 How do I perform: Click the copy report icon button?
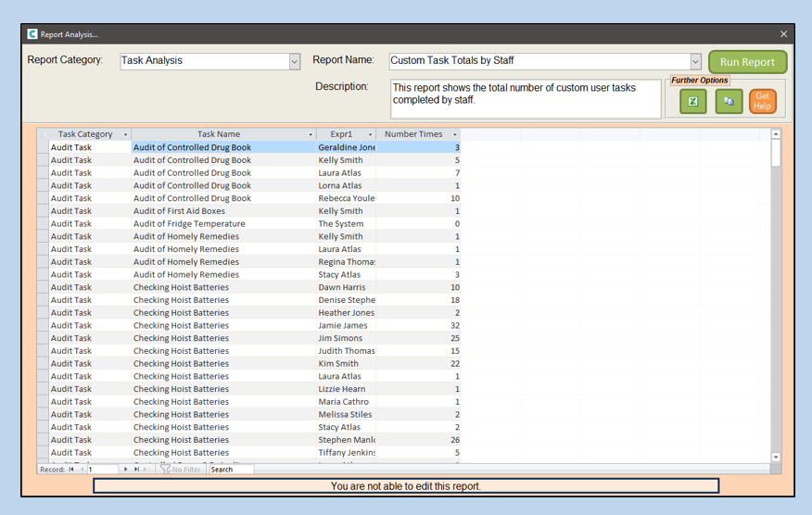click(729, 102)
